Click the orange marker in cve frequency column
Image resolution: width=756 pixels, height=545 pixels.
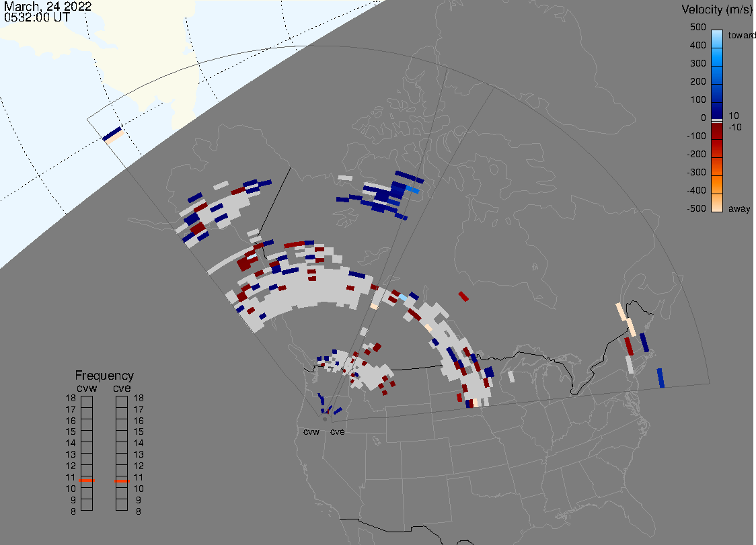[x=122, y=481]
